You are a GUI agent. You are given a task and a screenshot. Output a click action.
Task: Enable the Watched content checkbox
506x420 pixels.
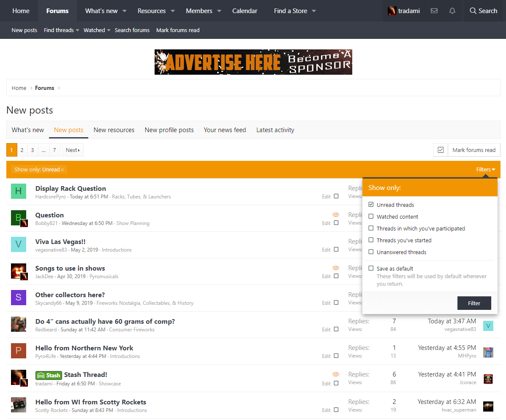tap(371, 217)
